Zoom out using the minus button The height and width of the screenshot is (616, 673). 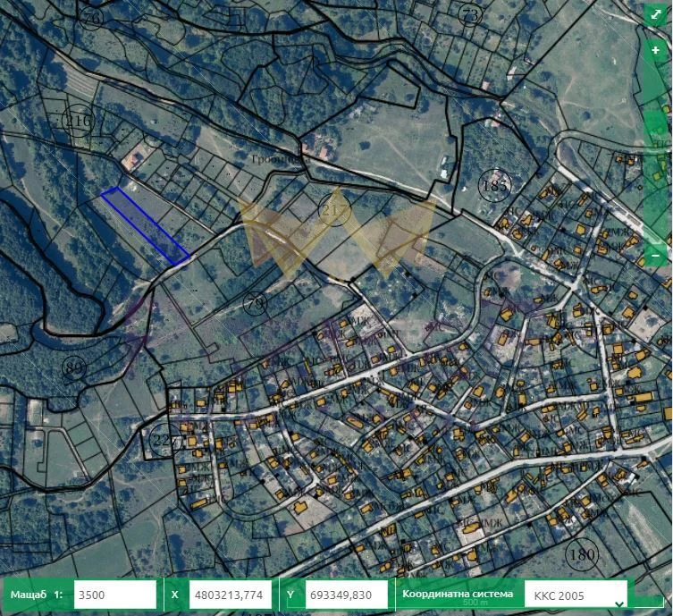tap(656, 255)
